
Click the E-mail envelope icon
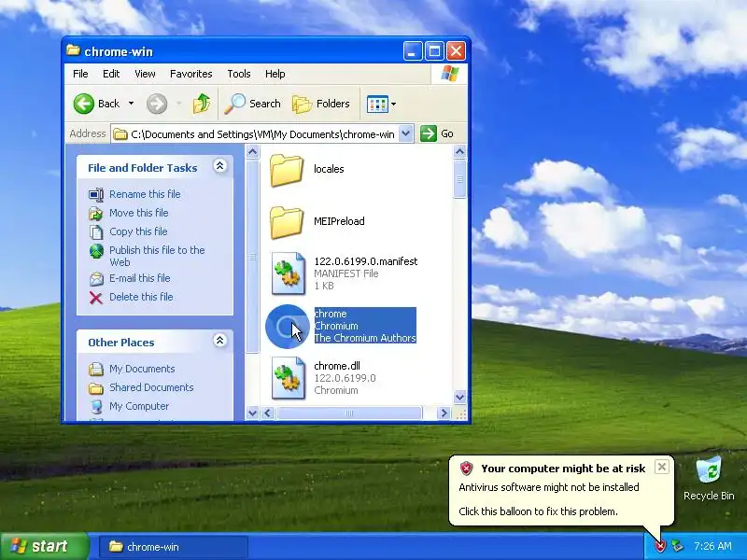(x=96, y=278)
